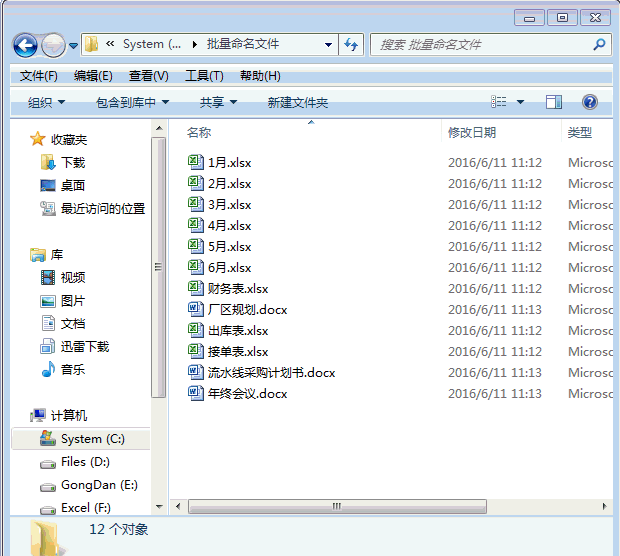Open 下载 in favorites
Screen dimensions: 620x556
pos(63,163)
